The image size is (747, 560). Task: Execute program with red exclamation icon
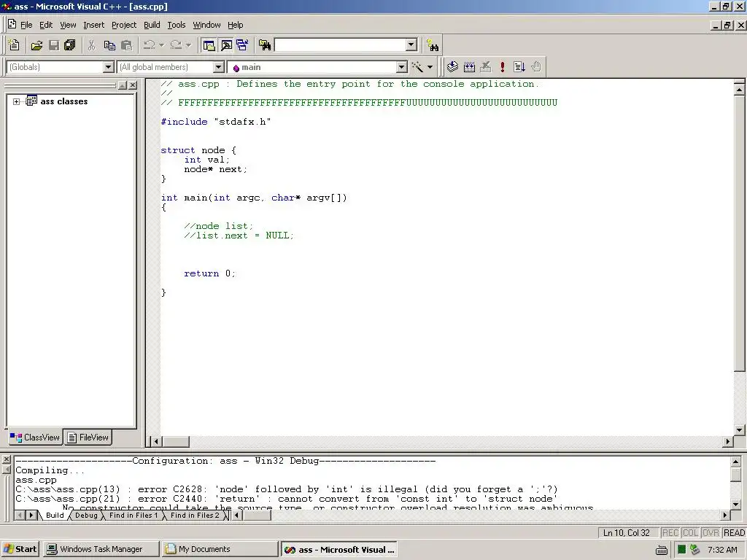click(502, 66)
